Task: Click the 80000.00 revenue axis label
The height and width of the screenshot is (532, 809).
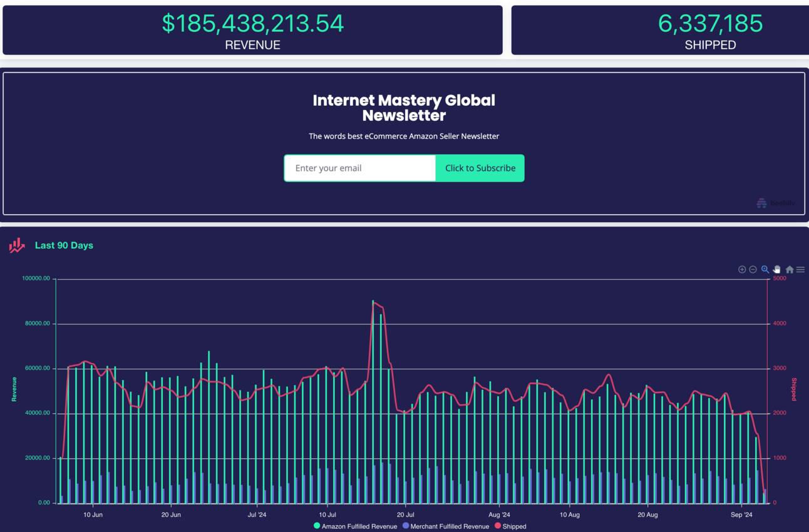Action: click(x=37, y=324)
